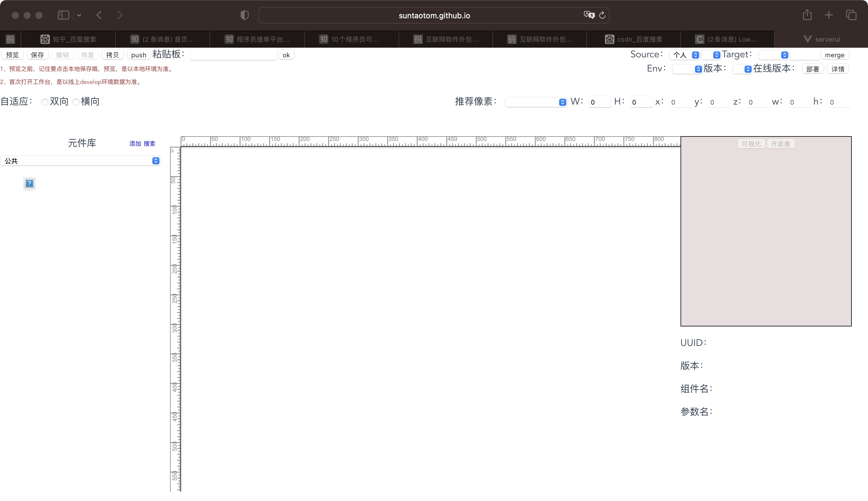Click the 550 mark on horizontal ruler
The image size is (868, 501).
[511, 139]
